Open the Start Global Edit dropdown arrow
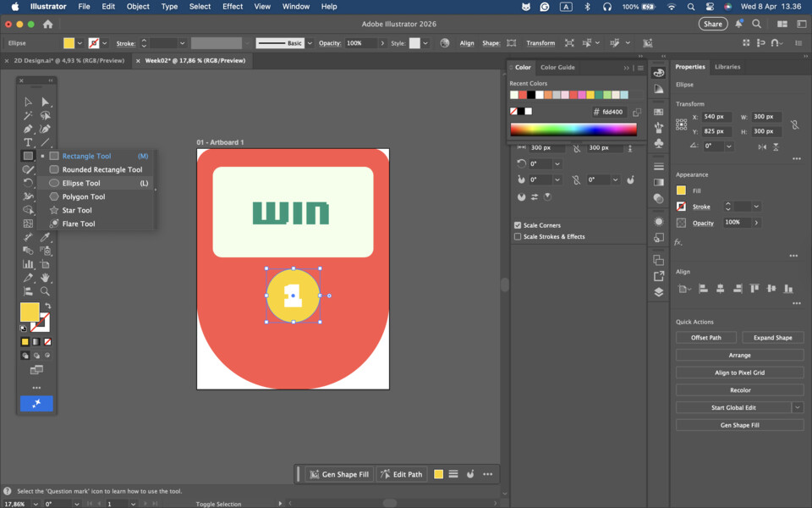812x508 pixels. (x=797, y=408)
